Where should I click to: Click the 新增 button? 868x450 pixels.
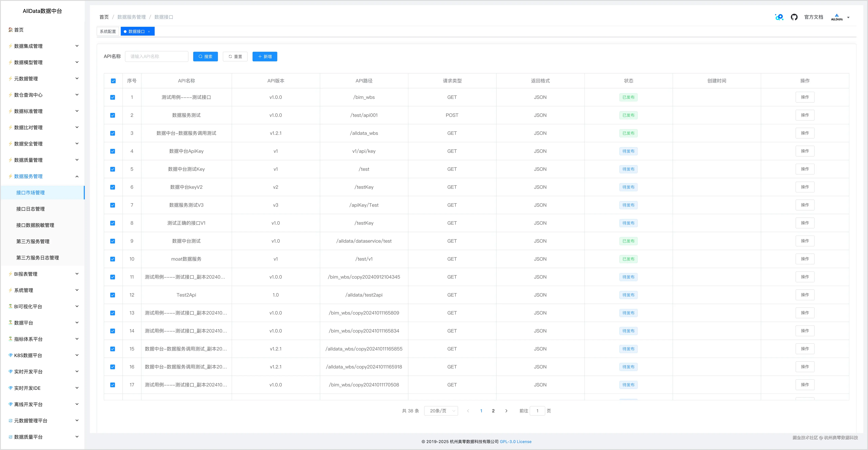tap(265, 57)
